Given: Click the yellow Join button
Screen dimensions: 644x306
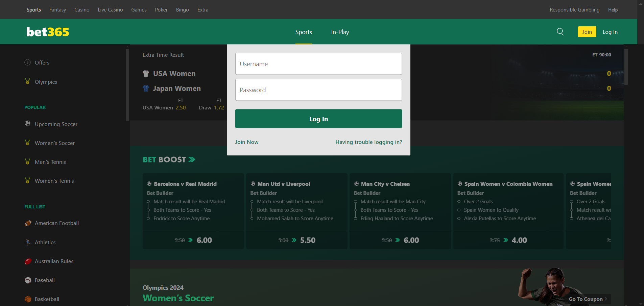Looking at the screenshot, I should (587, 31).
